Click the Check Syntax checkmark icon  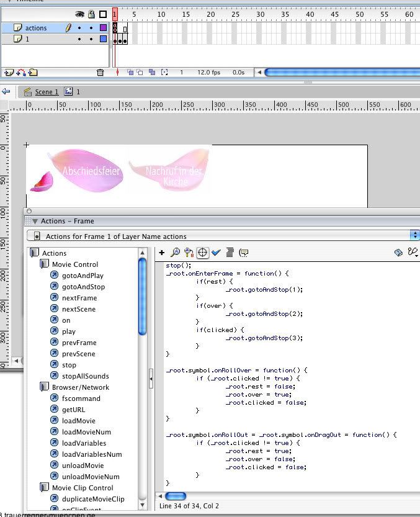point(216,253)
